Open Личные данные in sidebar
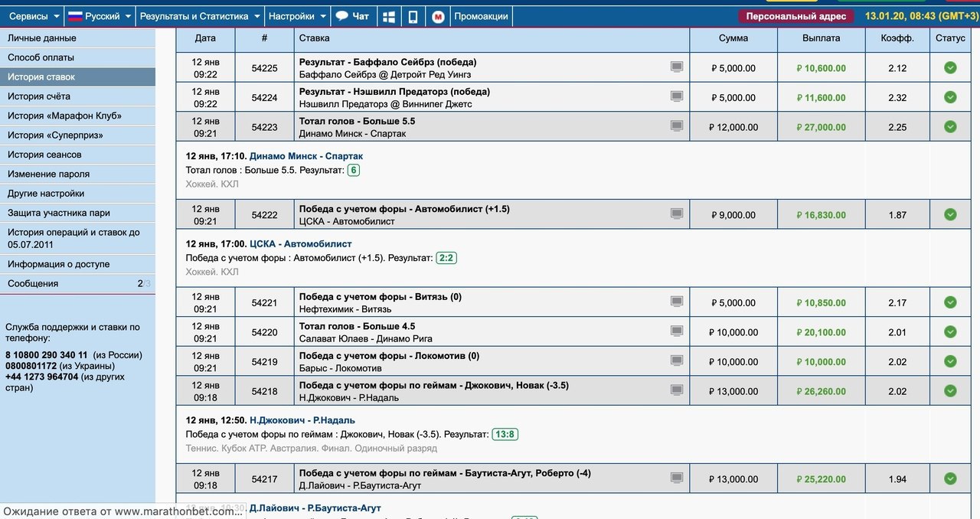The height and width of the screenshot is (519, 980). click(77, 38)
